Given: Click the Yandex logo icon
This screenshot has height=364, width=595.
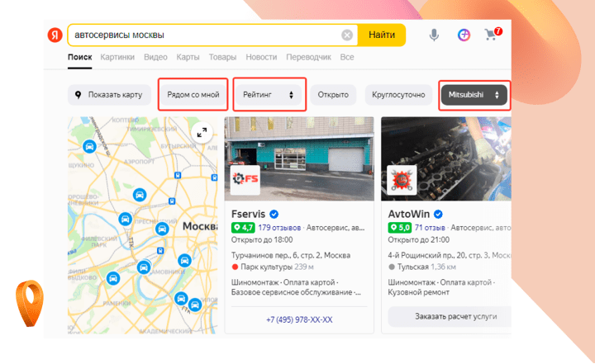Looking at the screenshot, I should [55, 35].
